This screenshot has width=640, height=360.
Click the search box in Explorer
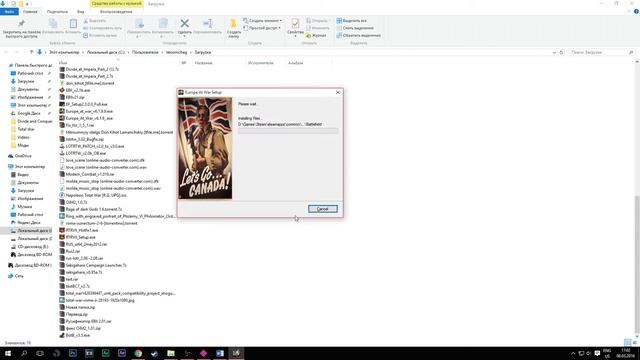[602, 52]
